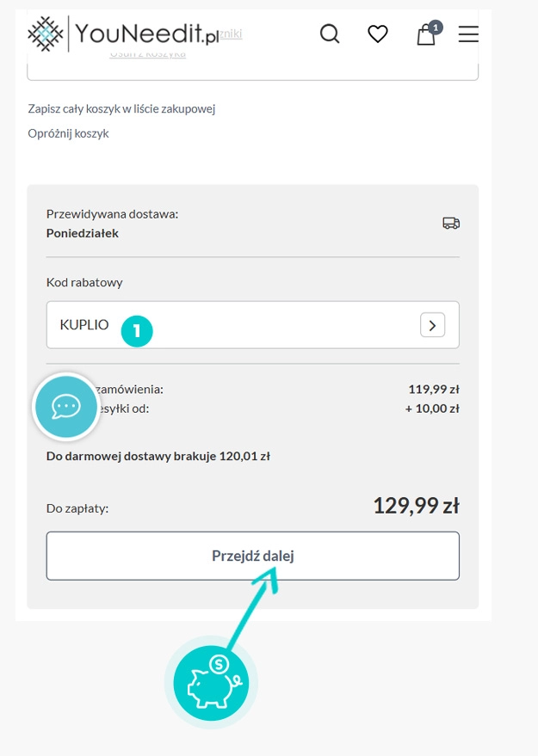Click the "Opróżnij koszyk" link
This screenshot has height=756, width=538.
(x=68, y=133)
